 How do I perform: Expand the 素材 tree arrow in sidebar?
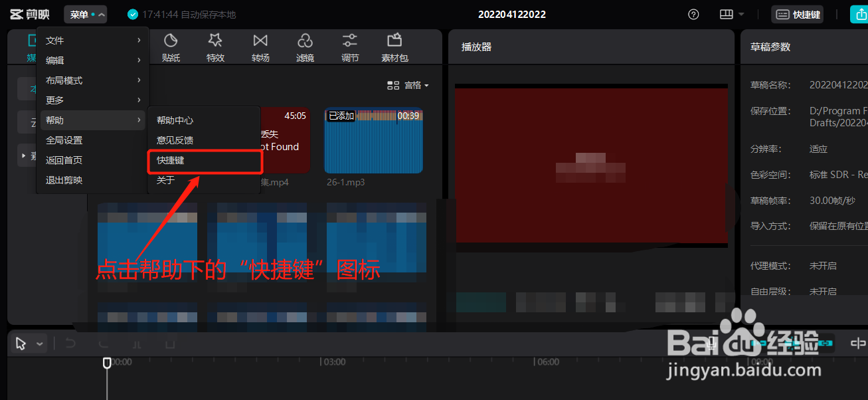24,155
